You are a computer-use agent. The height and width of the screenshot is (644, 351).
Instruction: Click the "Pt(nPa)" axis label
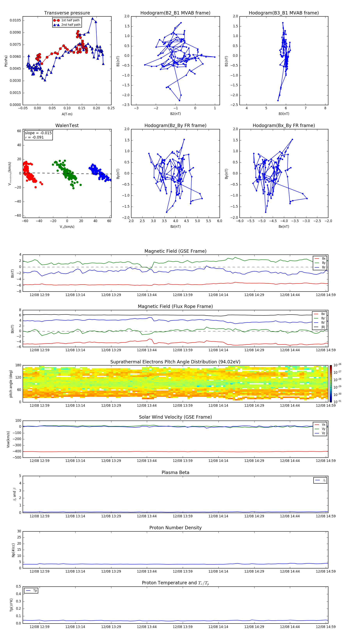(6, 61)
